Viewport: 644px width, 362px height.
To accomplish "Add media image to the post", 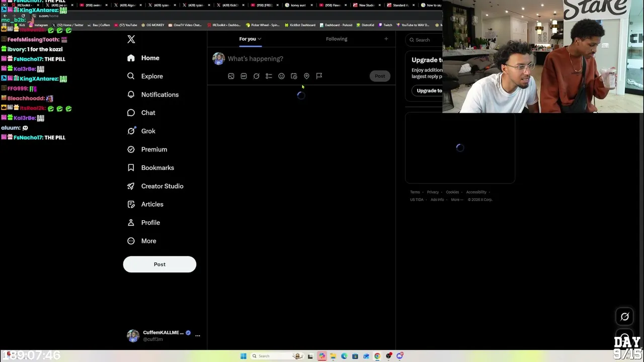I will [231, 76].
